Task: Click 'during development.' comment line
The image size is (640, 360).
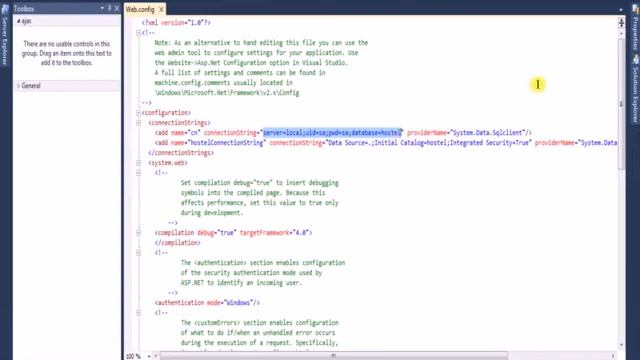Action: pos(212,213)
